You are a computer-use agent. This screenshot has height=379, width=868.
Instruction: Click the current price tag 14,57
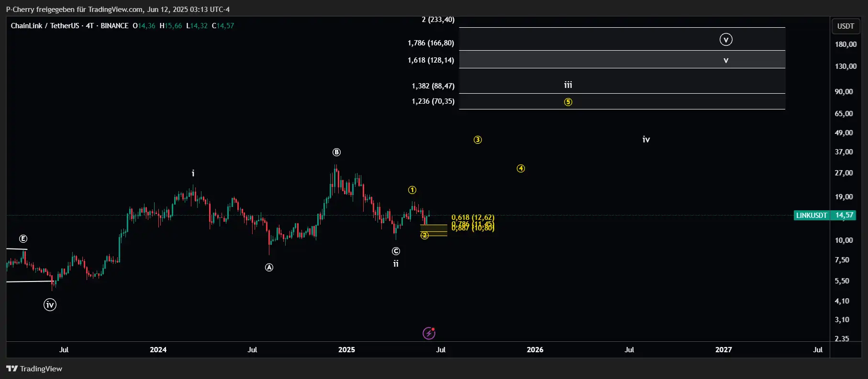tap(844, 216)
